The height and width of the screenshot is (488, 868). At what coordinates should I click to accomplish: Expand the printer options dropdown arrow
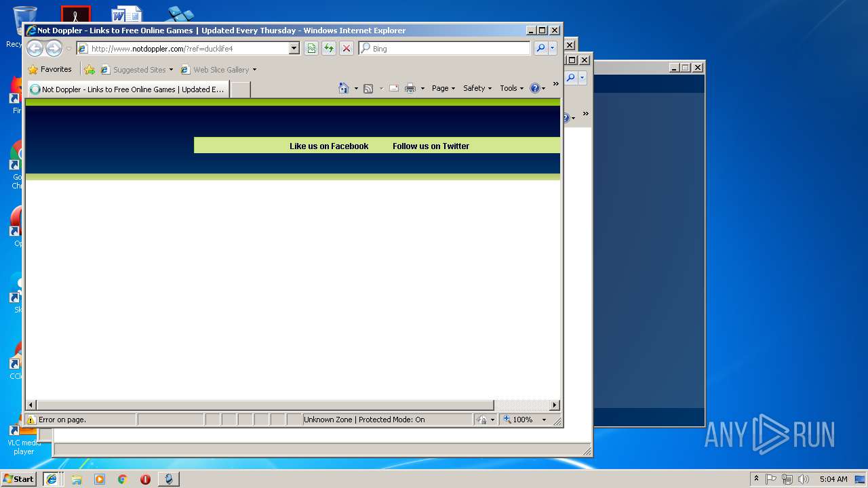(x=422, y=88)
